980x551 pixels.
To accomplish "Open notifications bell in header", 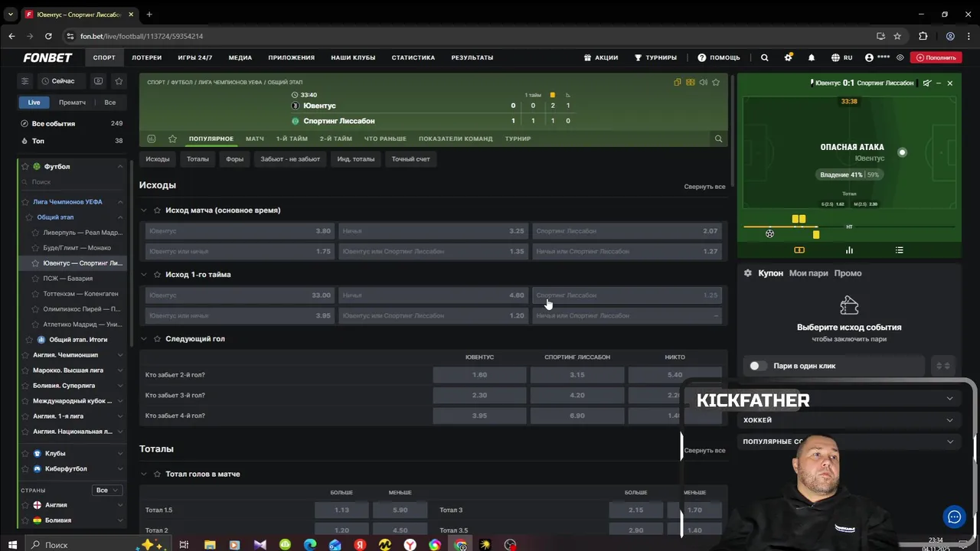I will click(x=812, y=57).
